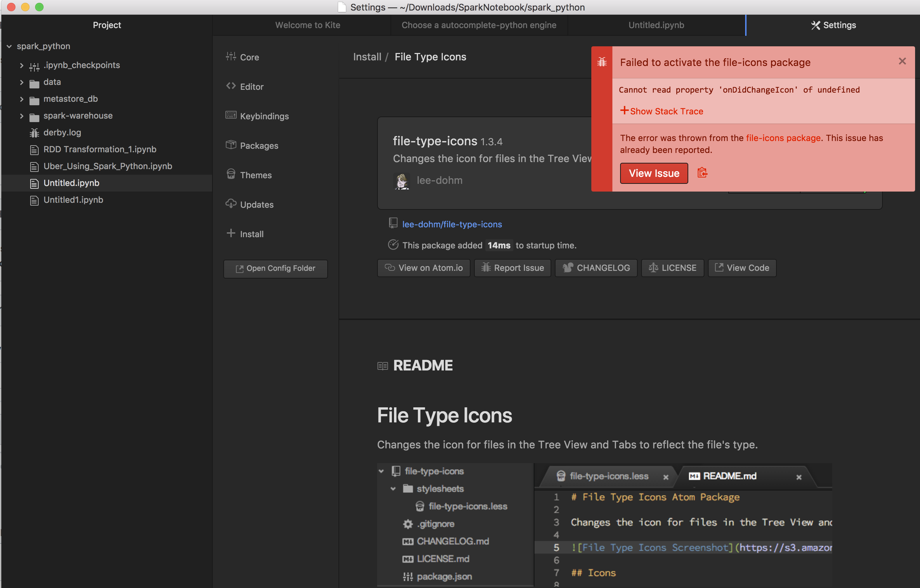
Task: Click the Core sliders icon
Action: [x=231, y=56]
